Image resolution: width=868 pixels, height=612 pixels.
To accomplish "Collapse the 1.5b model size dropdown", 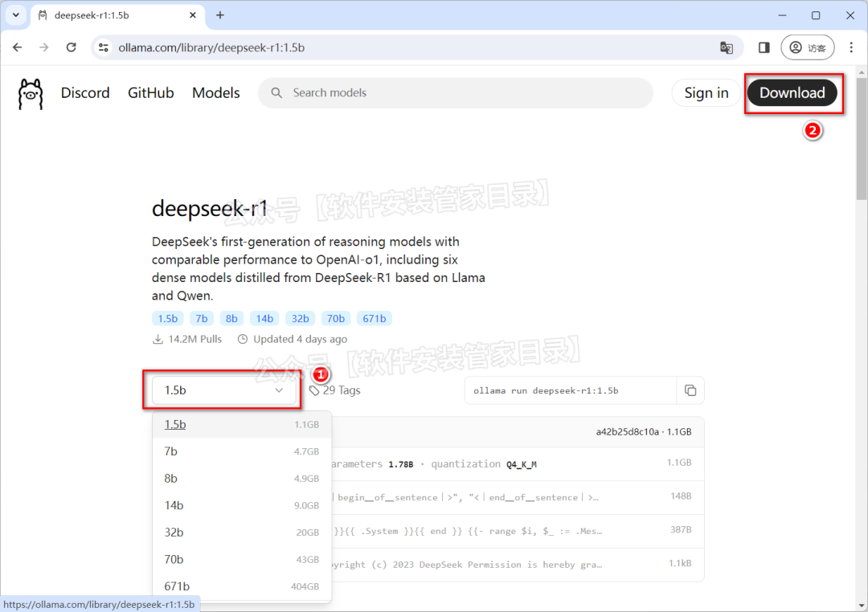I will (224, 390).
